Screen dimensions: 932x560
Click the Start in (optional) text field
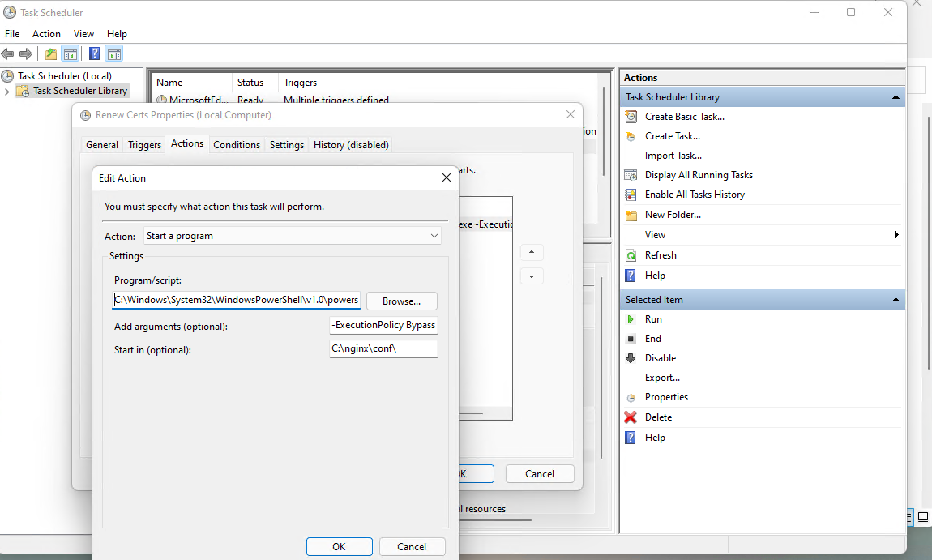pos(383,349)
